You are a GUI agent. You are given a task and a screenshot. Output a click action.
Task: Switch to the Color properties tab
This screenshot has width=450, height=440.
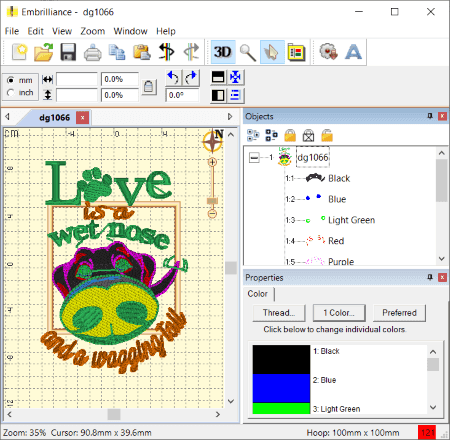258,294
